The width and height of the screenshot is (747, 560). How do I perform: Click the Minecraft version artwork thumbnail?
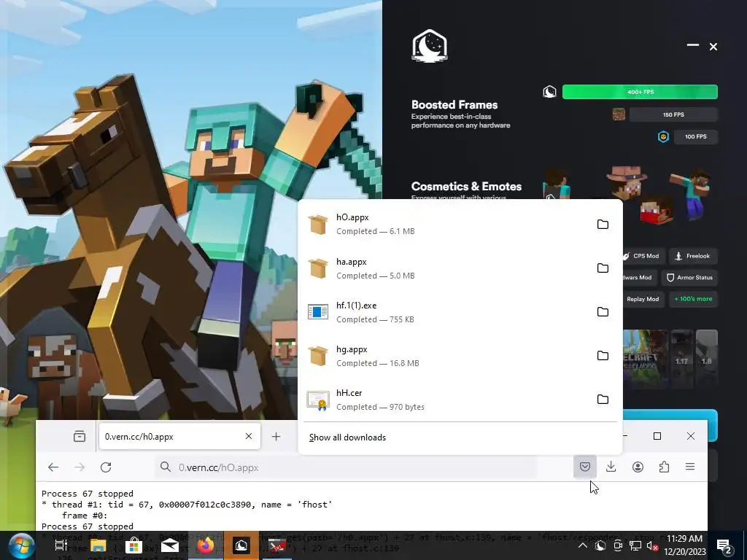645,359
